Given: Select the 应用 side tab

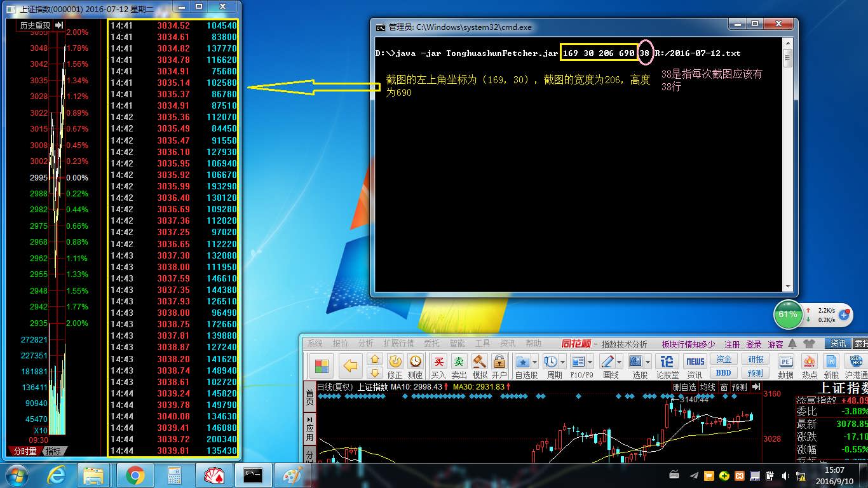Looking at the screenshot, I should (309, 428).
